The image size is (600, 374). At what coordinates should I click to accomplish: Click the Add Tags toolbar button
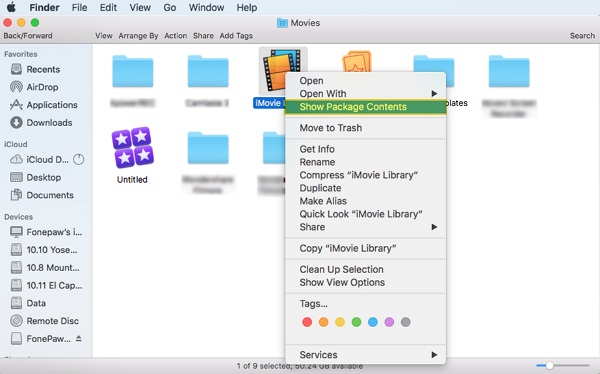[x=236, y=36]
